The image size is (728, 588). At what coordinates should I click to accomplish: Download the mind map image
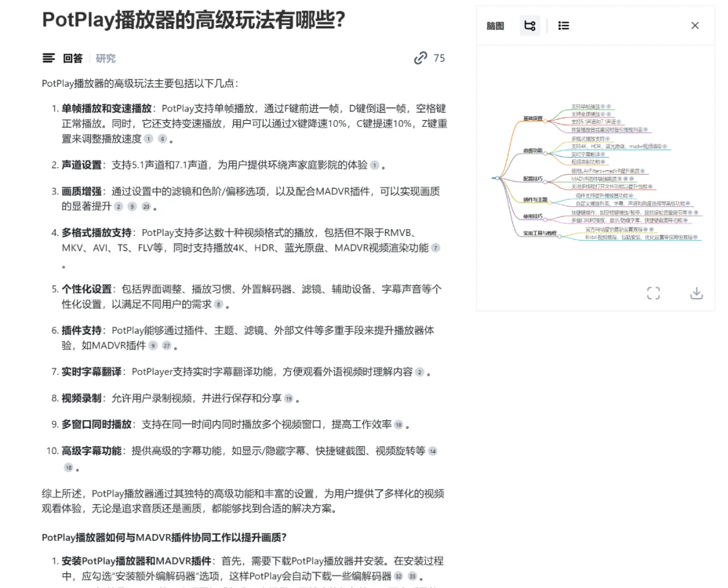696,293
